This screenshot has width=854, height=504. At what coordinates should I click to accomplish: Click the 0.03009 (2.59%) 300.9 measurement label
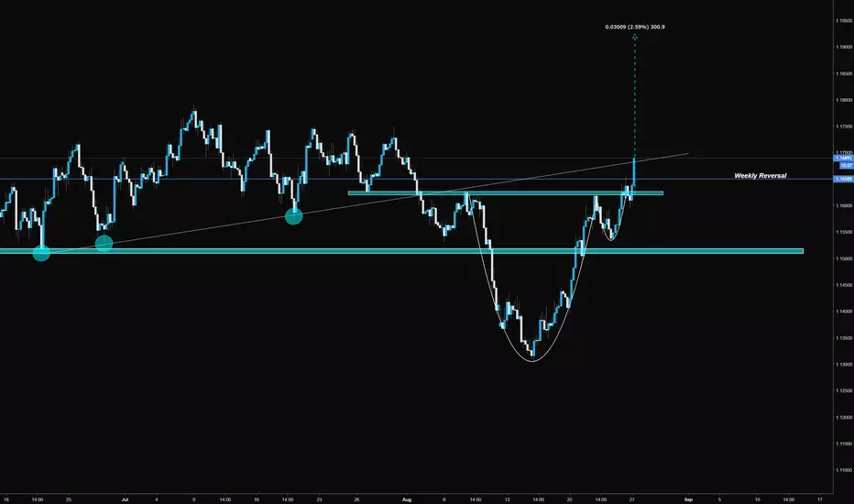click(634, 27)
